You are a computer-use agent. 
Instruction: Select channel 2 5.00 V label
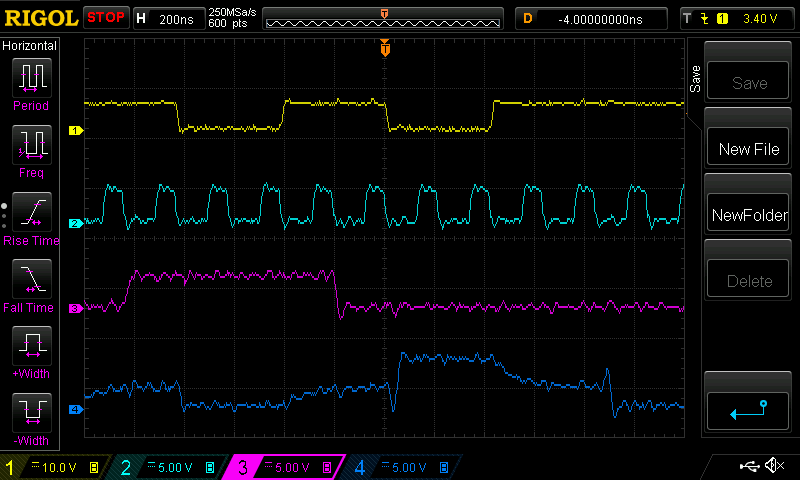click(x=175, y=467)
